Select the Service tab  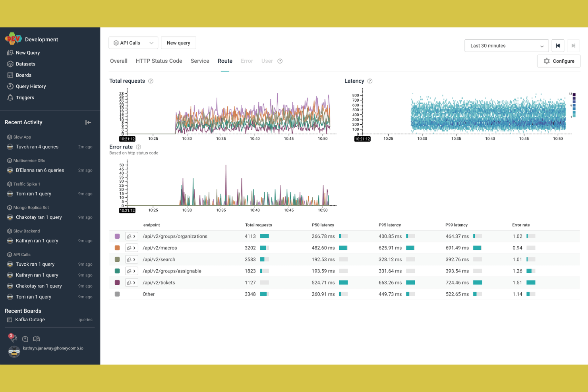200,61
